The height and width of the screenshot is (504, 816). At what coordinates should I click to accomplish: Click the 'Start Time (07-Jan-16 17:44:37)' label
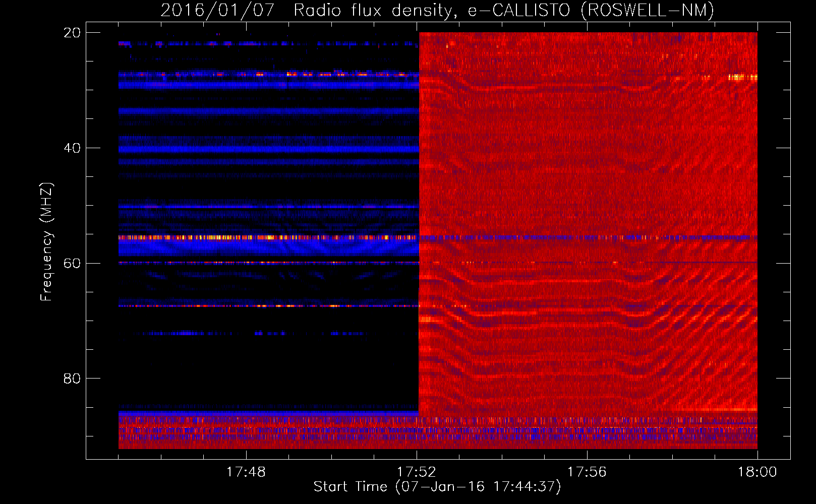(x=437, y=487)
